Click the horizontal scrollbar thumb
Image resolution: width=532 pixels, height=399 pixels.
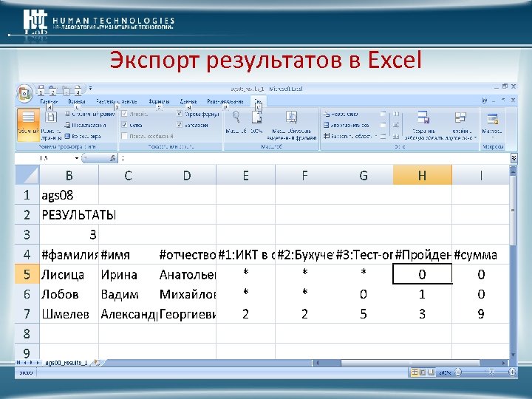pyautogui.click(x=410, y=363)
